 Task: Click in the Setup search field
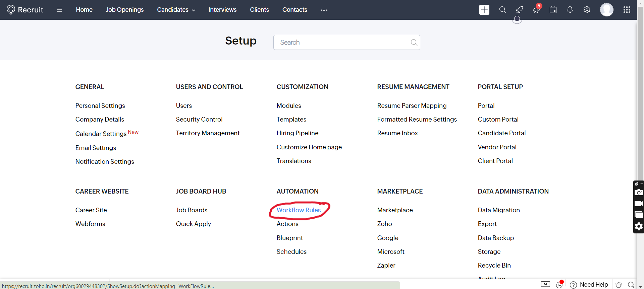pos(346,43)
